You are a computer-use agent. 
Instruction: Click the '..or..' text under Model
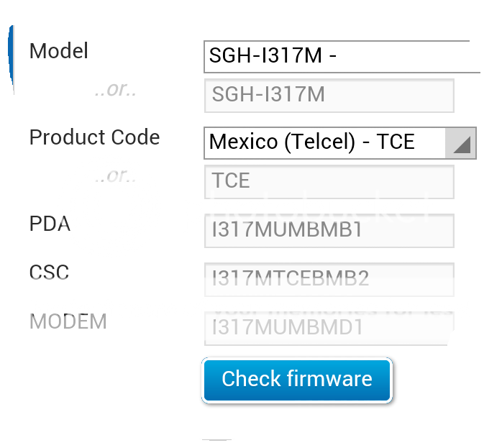click(x=116, y=91)
